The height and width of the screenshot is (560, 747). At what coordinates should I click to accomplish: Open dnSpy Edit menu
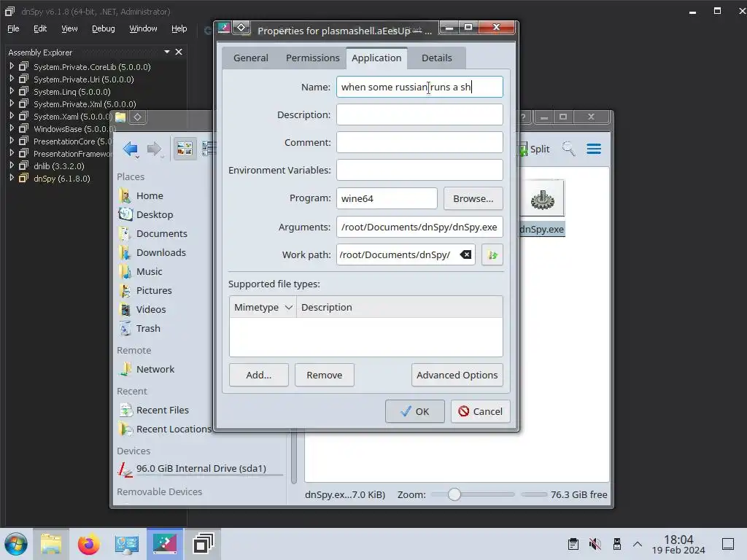[x=40, y=28]
